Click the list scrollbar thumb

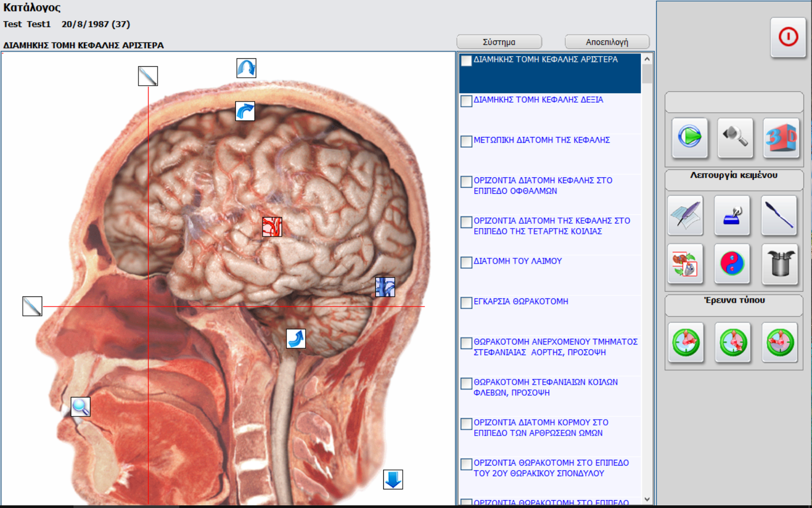click(647, 75)
